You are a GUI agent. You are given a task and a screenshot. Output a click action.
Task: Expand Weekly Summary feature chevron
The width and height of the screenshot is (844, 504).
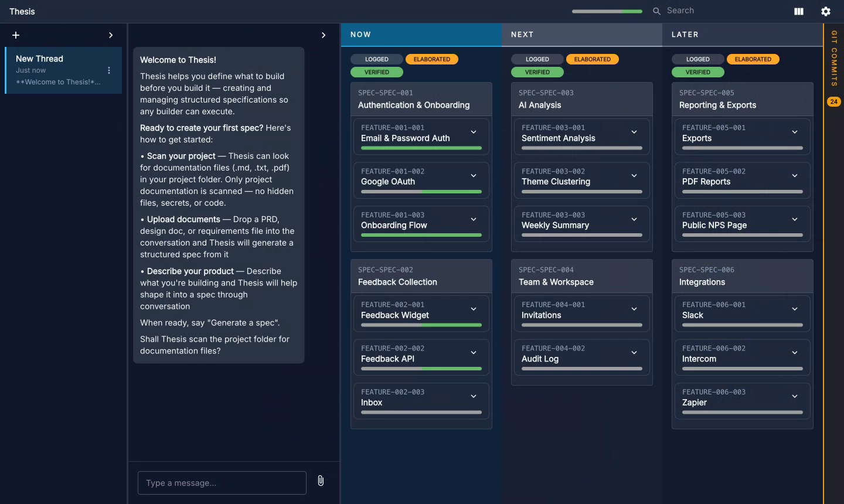[x=634, y=219]
